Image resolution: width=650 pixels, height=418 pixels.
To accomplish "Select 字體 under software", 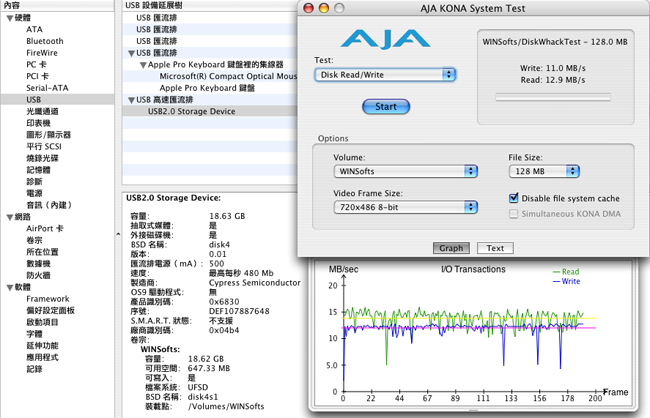I will pos(34,334).
